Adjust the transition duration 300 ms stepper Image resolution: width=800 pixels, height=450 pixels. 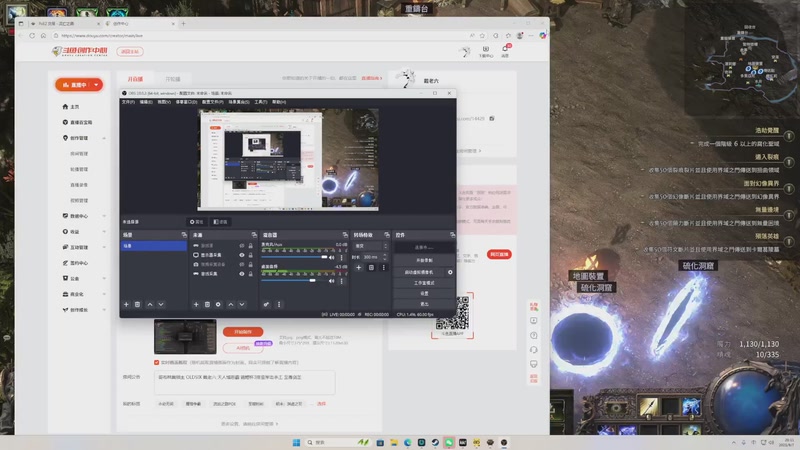[385, 257]
